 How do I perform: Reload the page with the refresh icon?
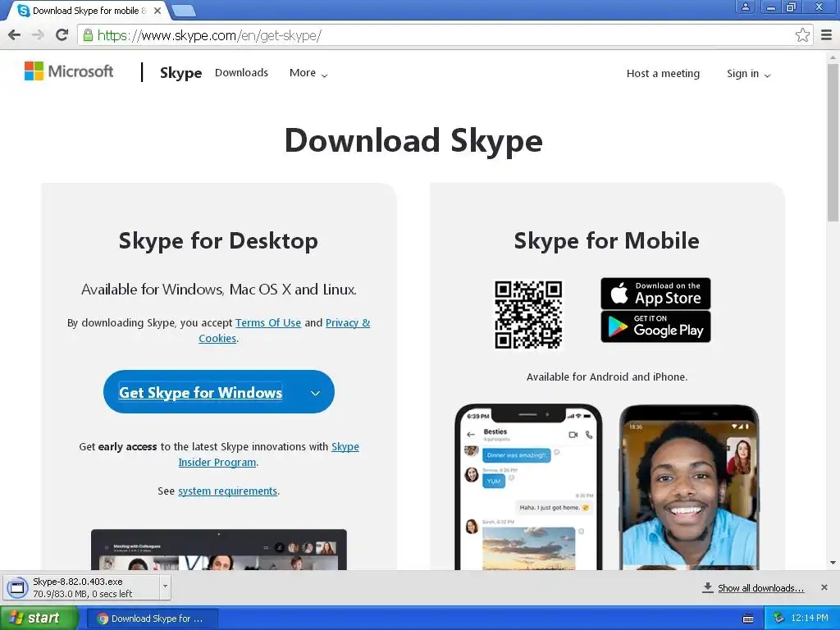[x=62, y=35]
